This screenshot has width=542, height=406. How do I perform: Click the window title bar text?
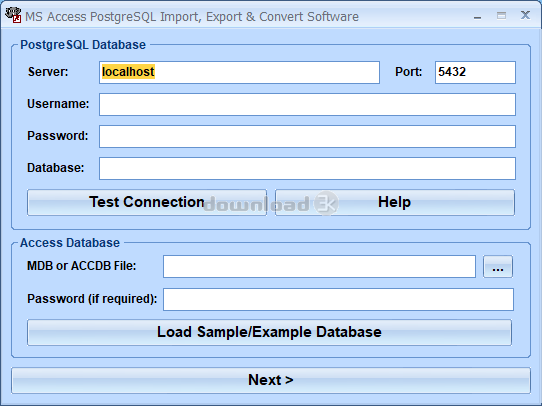[x=192, y=17]
